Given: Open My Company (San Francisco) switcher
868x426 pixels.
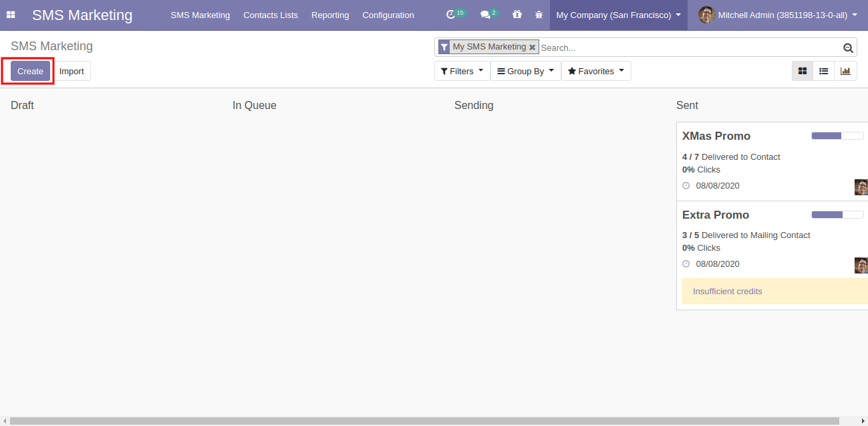Looking at the screenshot, I should click(x=619, y=15).
